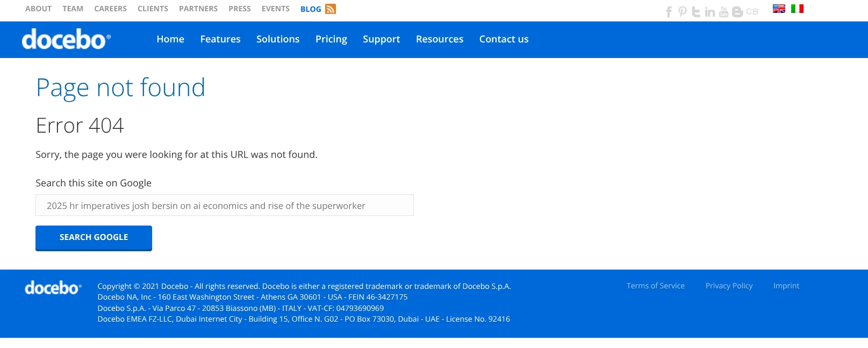
Task: Go to the Events page link
Action: [x=276, y=9]
